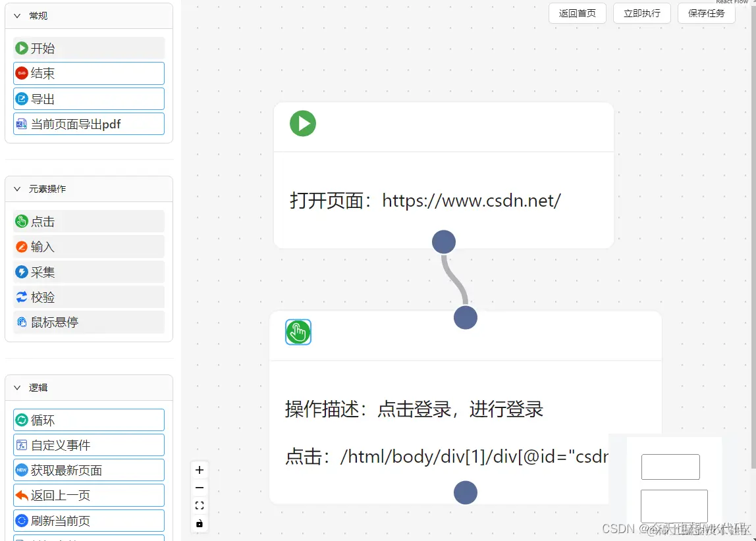
Task: Click the 操作描述 text in click node
Action: 414,409
